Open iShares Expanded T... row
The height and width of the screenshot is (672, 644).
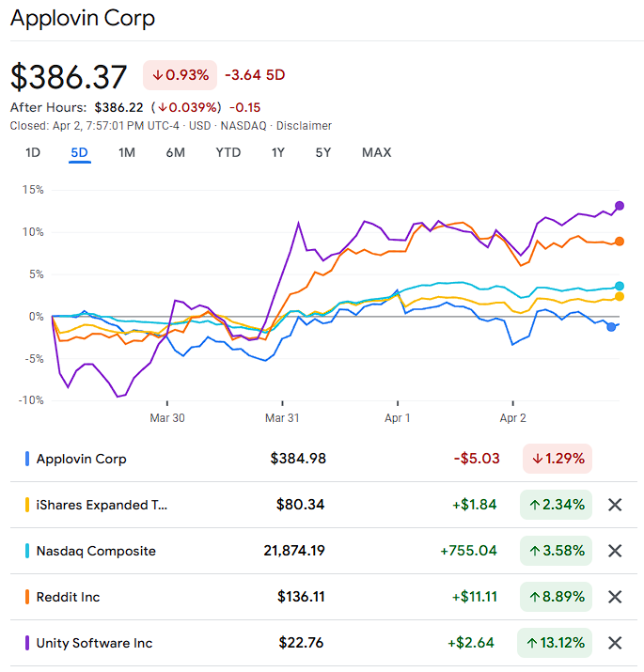coord(323,505)
